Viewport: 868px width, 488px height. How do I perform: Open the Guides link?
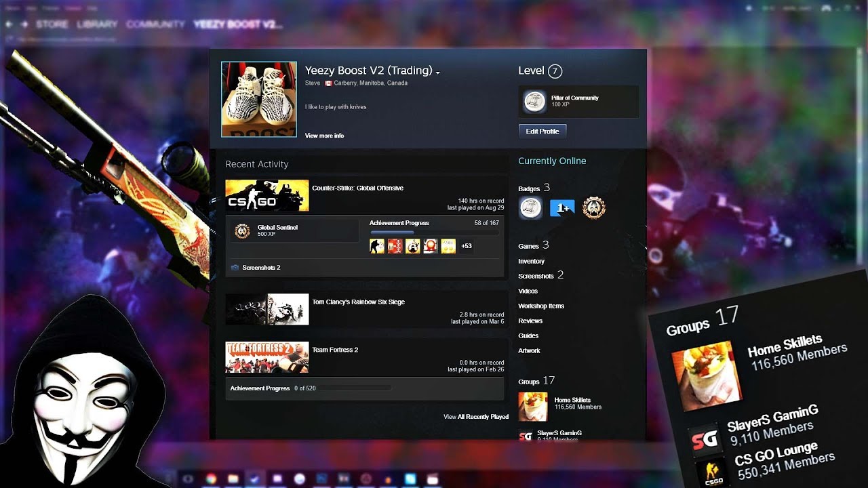click(528, 335)
